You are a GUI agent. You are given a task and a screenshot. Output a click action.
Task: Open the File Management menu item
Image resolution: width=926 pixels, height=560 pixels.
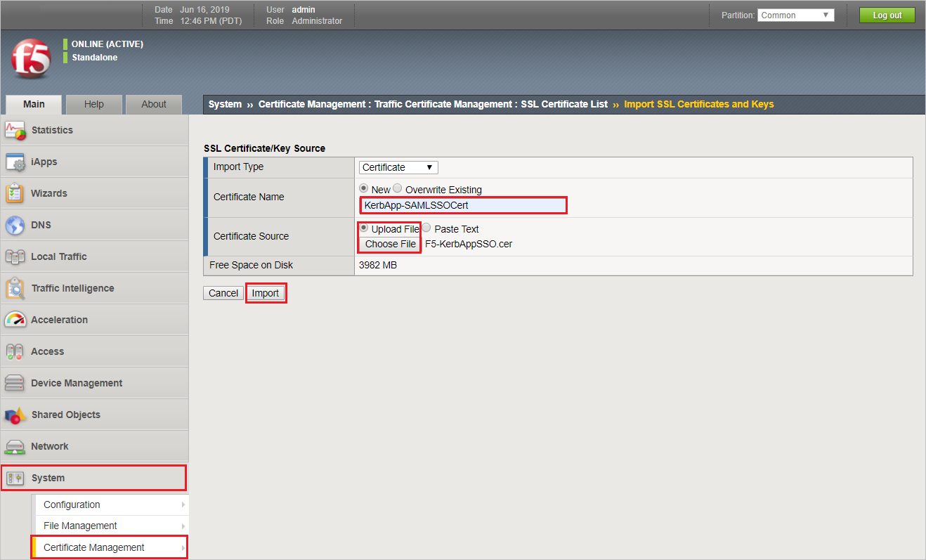pyautogui.click(x=112, y=526)
